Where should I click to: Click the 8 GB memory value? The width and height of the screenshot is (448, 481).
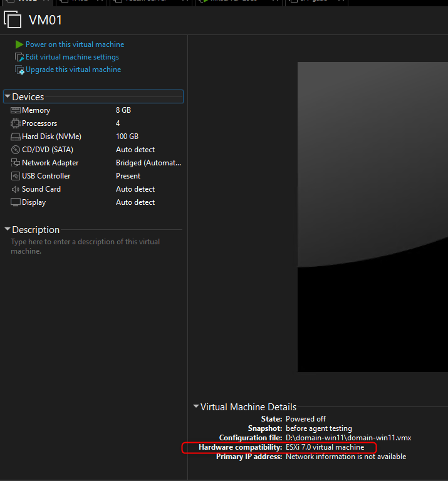pyautogui.click(x=123, y=110)
